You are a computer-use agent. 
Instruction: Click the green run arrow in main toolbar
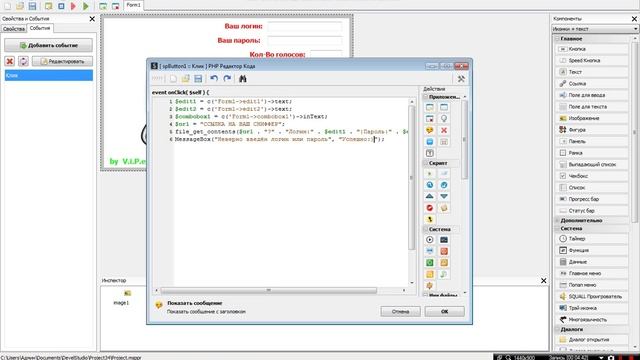pos(86,6)
